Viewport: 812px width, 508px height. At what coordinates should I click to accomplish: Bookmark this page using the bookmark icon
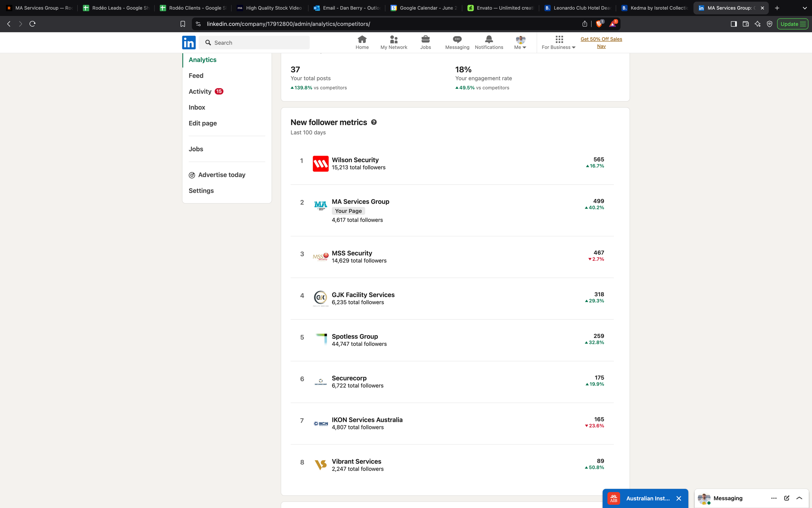[183, 24]
